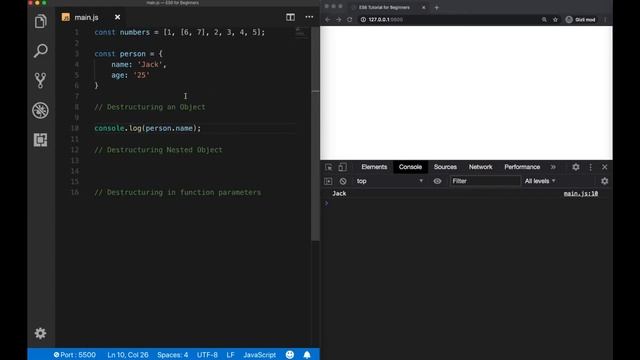This screenshot has width=640, height=360.
Task: Toggle the live expression eye icon
Action: 437,181
